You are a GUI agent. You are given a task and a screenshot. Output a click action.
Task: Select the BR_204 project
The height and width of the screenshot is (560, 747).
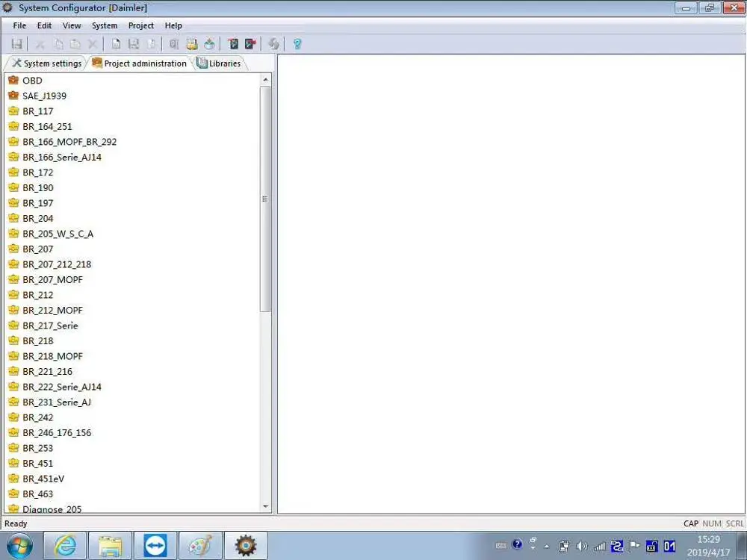(38, 219)
